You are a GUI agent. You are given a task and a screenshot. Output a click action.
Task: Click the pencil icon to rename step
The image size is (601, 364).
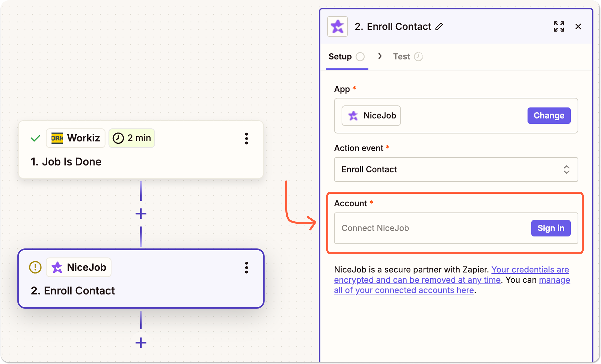[x=439, y=26]
